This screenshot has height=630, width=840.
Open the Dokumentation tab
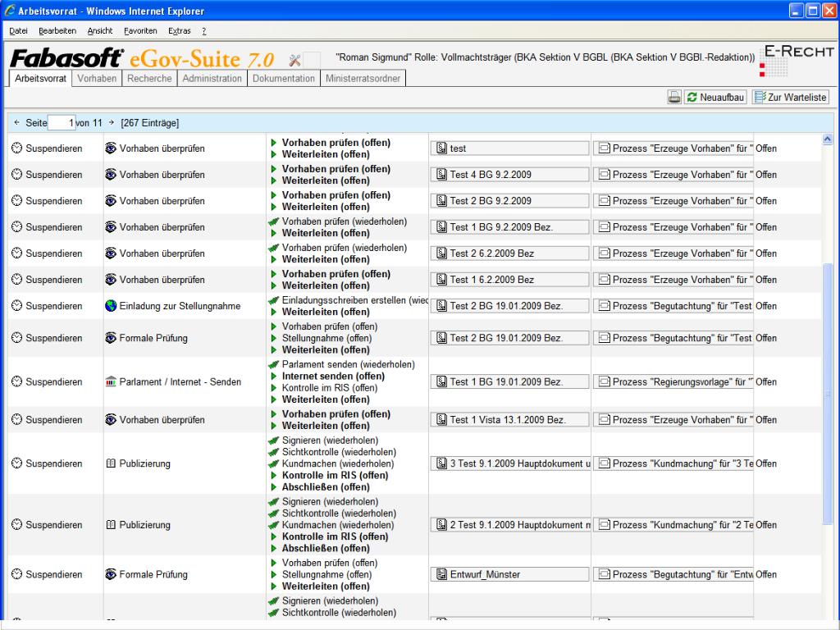click(283, 78)
